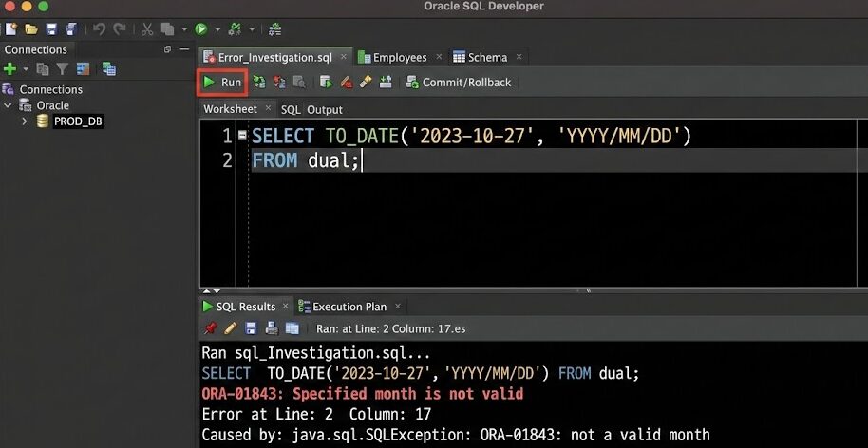Click the pencil edit icon in results toolbar
Viewport: 868px width, 448px height.
[x=230, y=328]
